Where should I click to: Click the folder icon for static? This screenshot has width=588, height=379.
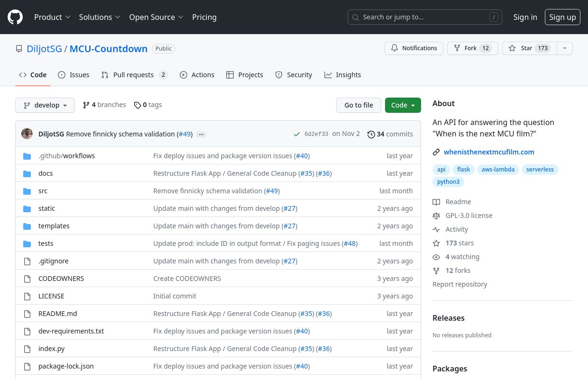(27, 208)
